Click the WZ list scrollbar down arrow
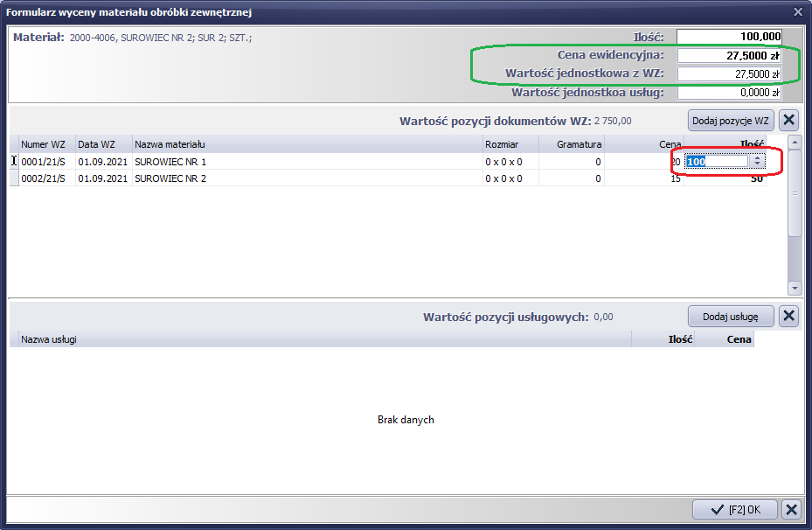 (x=795, y=288)
